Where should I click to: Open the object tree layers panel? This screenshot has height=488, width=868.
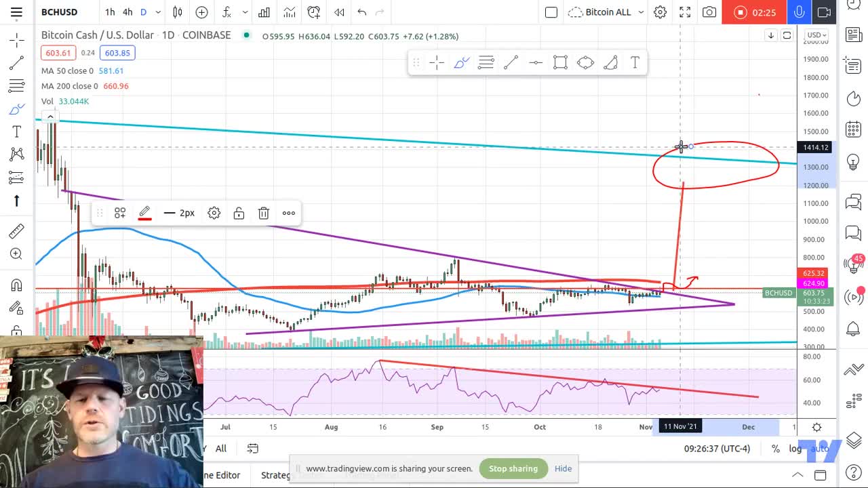[x=853, y=439]
